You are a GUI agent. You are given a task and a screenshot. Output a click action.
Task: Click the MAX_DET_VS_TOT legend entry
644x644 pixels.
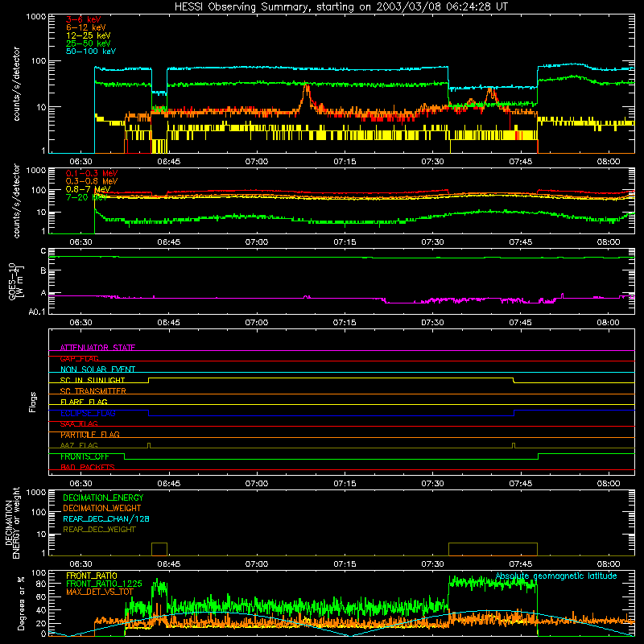click(100, 592)
